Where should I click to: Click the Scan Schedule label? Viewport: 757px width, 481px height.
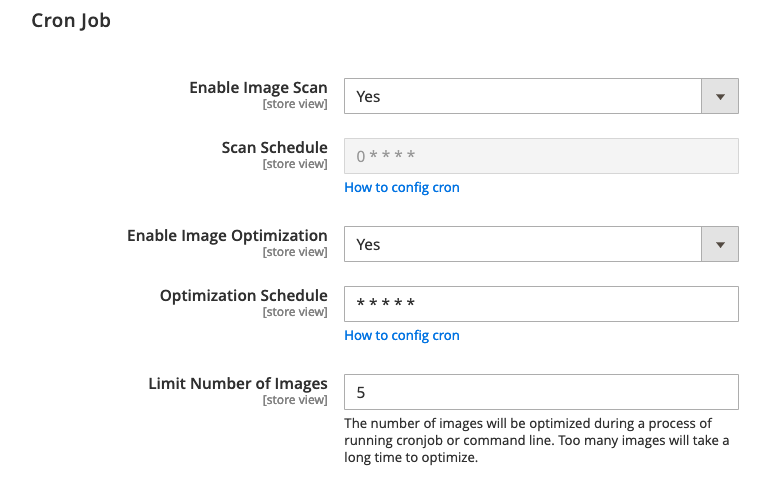pos(274,148)
